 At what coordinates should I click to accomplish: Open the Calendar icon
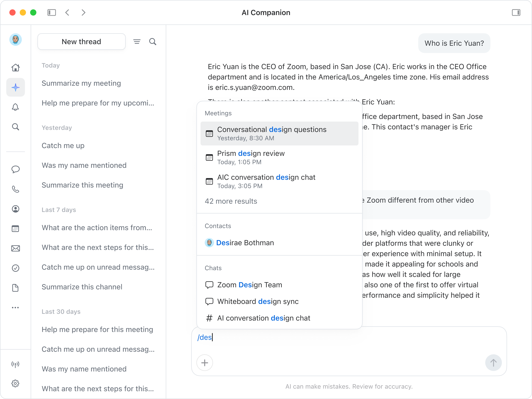coord(15,228)
